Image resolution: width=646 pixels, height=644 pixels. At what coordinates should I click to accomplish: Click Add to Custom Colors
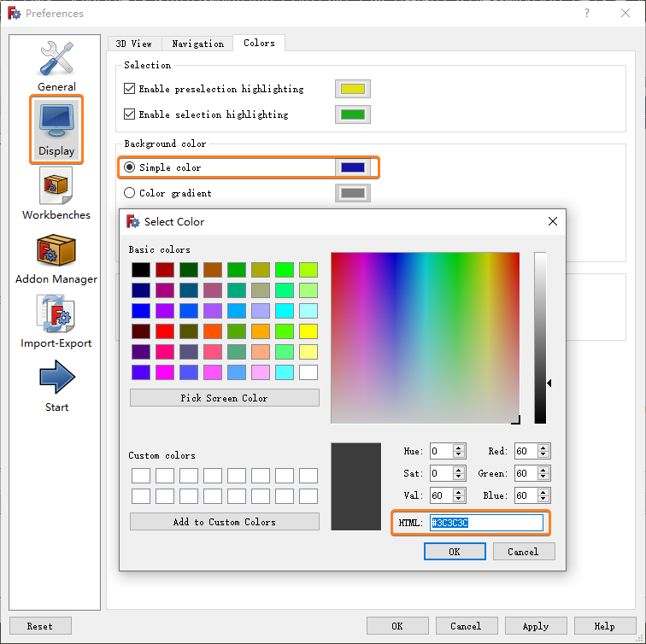tap(224, 522)
